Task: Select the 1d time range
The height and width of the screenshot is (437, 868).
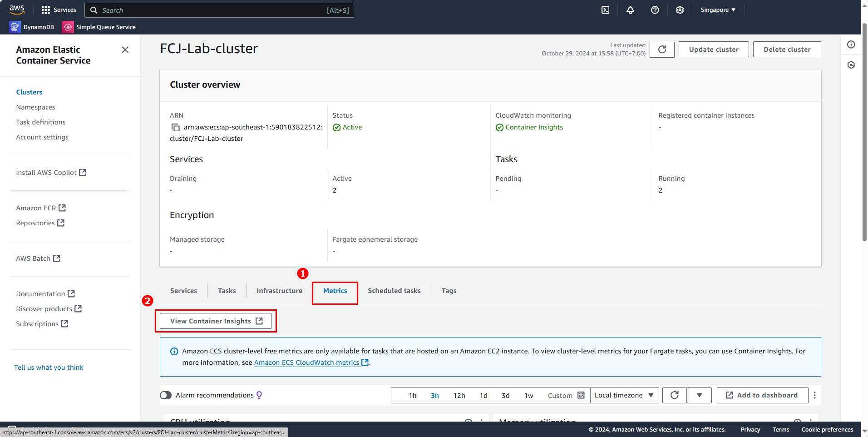Action: click(483, 396)
